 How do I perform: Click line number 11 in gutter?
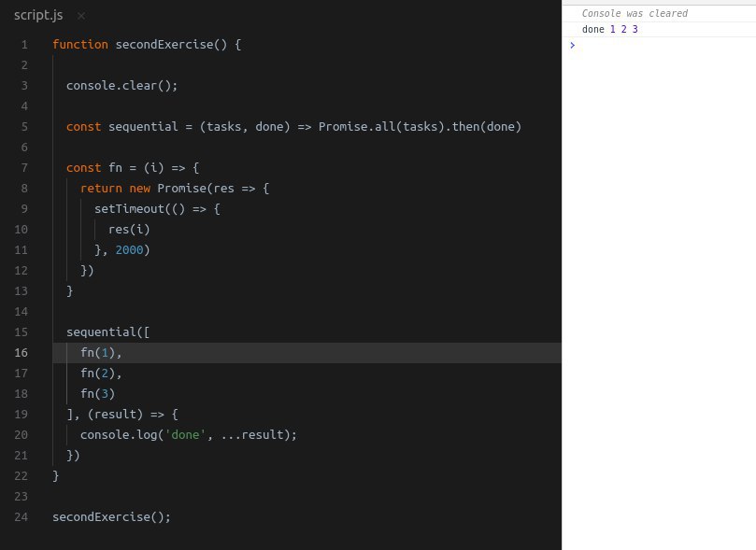pos(21,250)
